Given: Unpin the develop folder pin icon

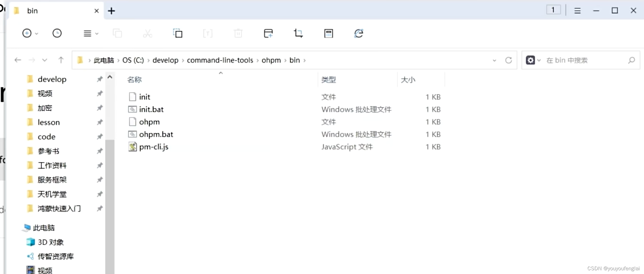Looking at the screenshot, I should pos(100,79).
